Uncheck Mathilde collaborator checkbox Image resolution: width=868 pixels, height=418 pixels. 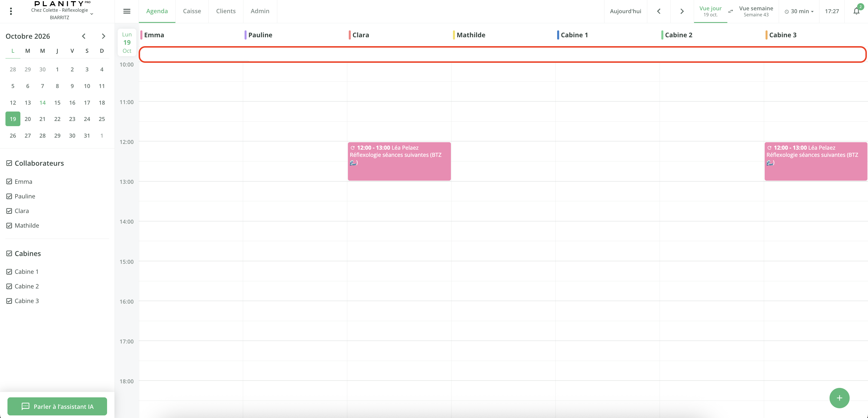(9, 226)
